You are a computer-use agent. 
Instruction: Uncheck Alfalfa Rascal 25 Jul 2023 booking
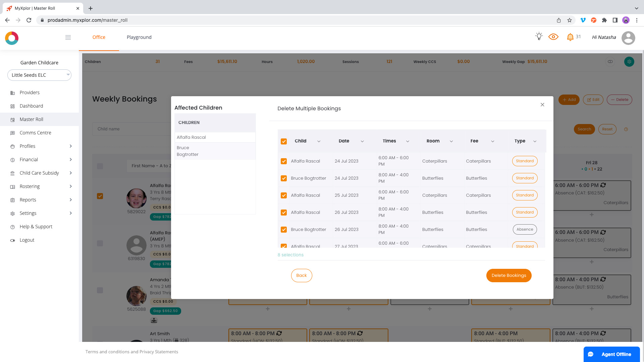tap(284, 195)
